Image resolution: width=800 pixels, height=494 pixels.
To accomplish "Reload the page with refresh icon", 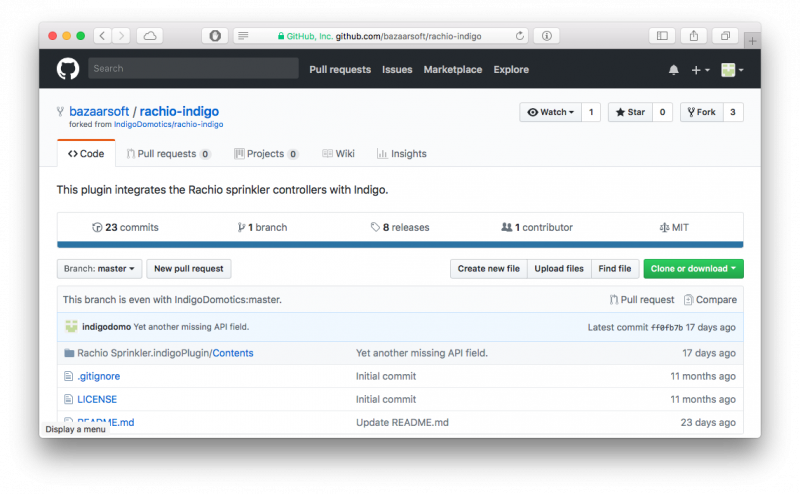I will click(x=519, y=36).
